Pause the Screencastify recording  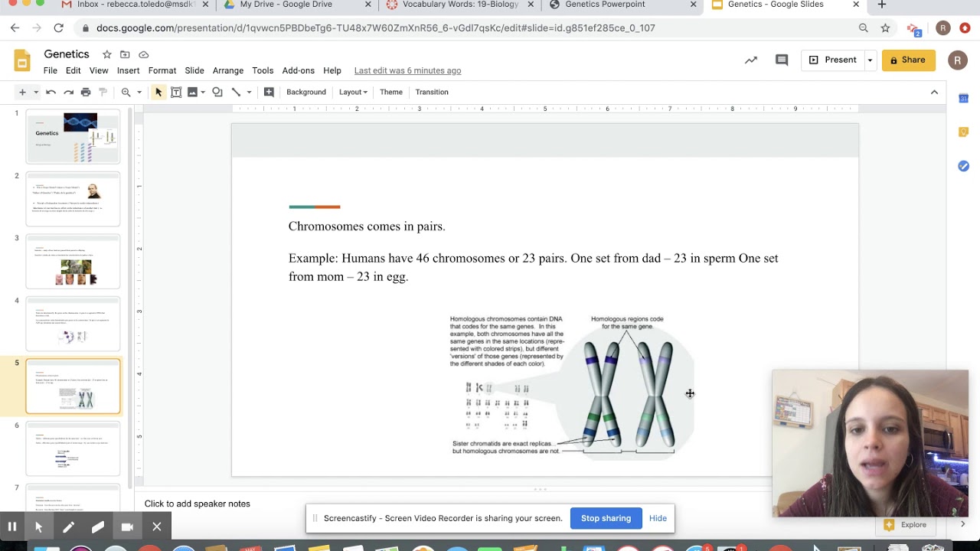tap(12, 527)
